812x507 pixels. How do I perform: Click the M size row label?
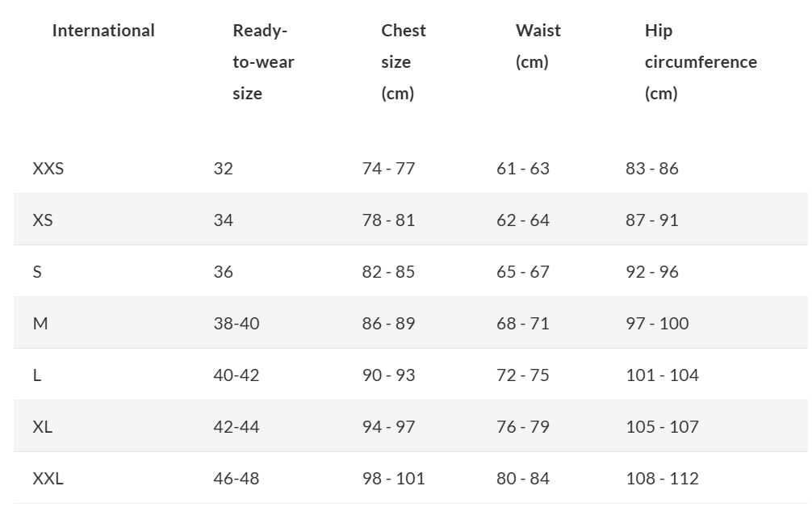click(40, 324)
